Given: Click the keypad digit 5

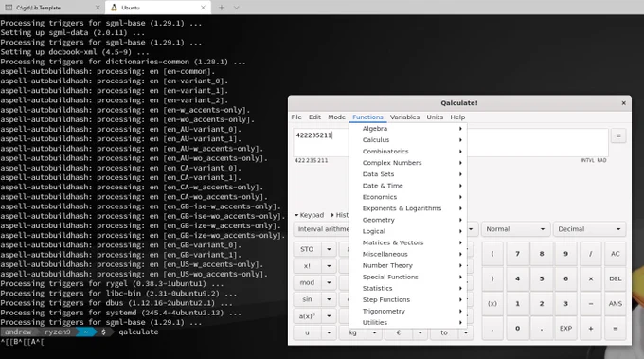Looking at the screenshot, I should pos(542,278).
